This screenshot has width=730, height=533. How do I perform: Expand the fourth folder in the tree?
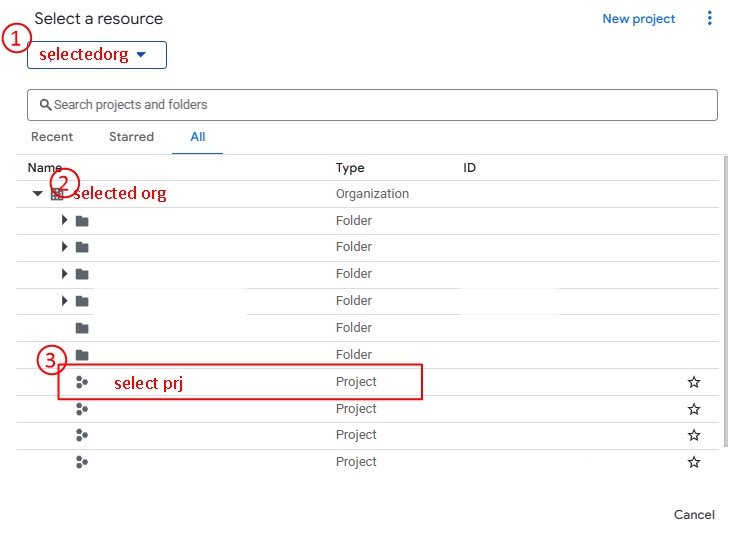click(x=64, y=301)
